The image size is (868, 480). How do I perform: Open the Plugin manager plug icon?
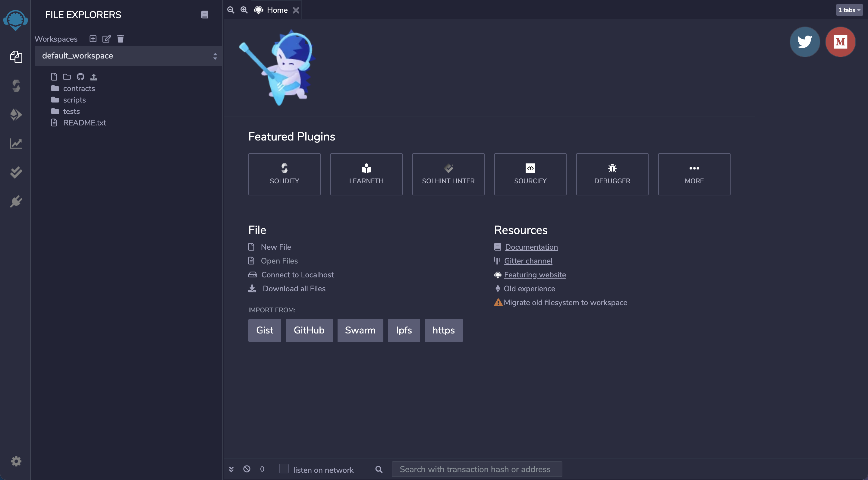16,202
